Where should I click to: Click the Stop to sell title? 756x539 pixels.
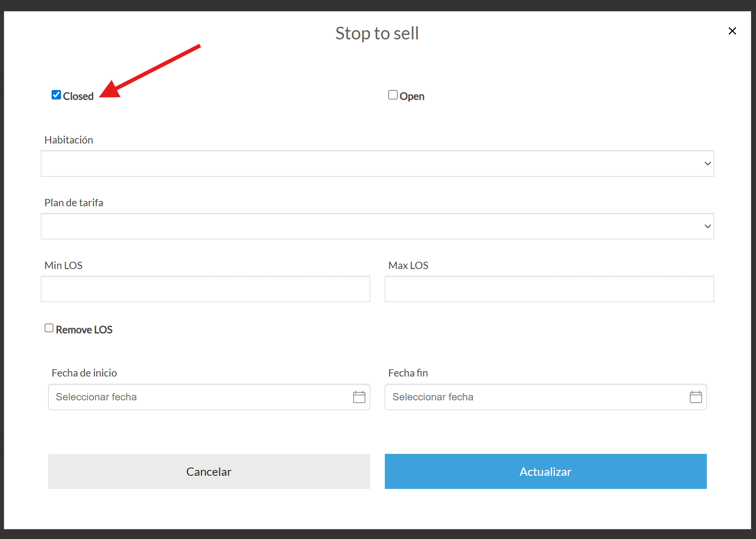pyautogui.click(x=377, y=33)
